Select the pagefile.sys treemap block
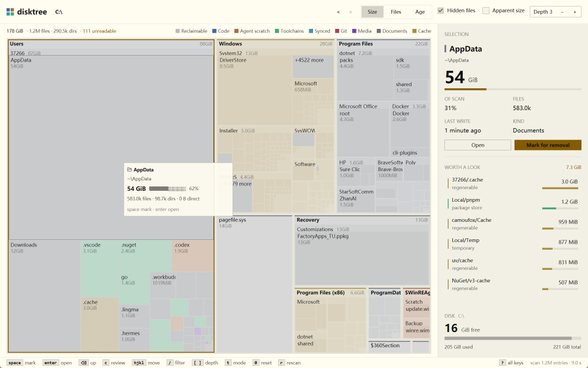The width and height of the screenshot is (588, 368). click(x=254, y=284)
